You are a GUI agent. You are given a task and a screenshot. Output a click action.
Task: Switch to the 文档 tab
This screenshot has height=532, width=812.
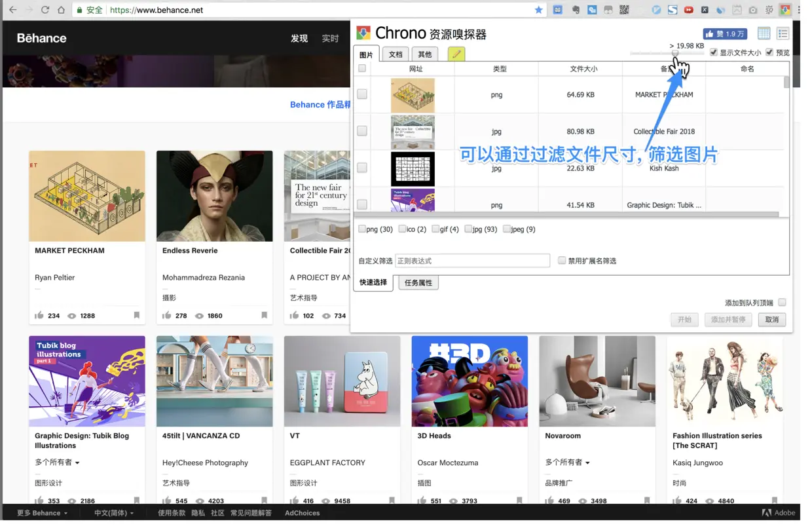pos(396,54)
